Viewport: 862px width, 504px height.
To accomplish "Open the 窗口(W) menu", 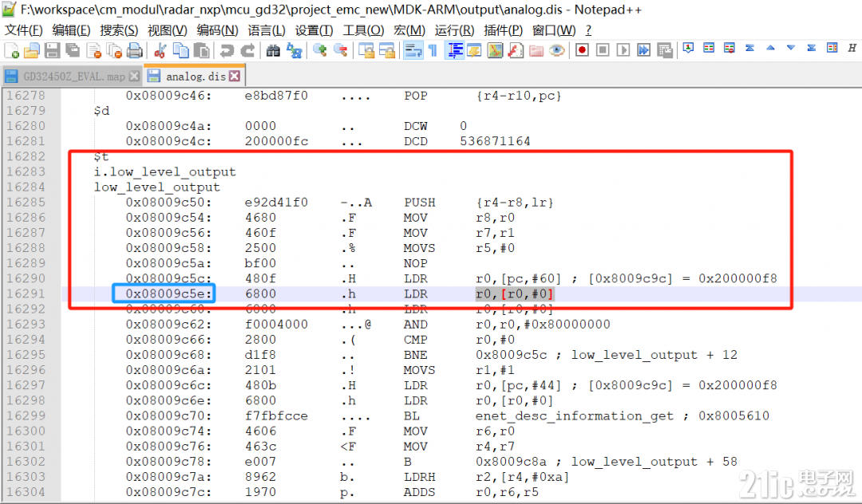I will pos(554,30).
